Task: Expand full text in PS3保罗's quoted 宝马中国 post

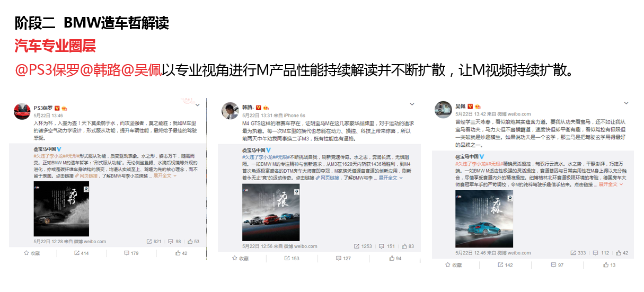Action: coord(165,174)
